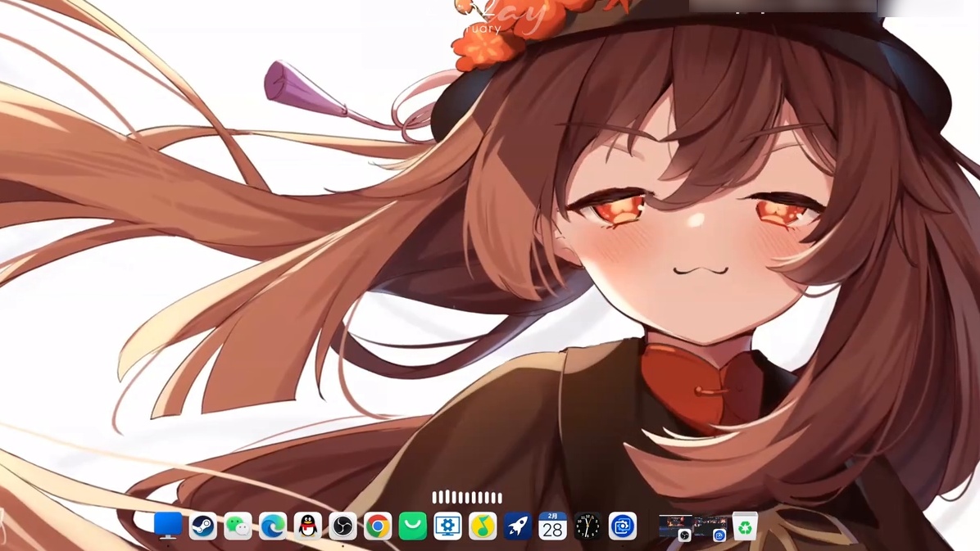
Task: Click the wide blurred bar at top
Action: [783, 7]
